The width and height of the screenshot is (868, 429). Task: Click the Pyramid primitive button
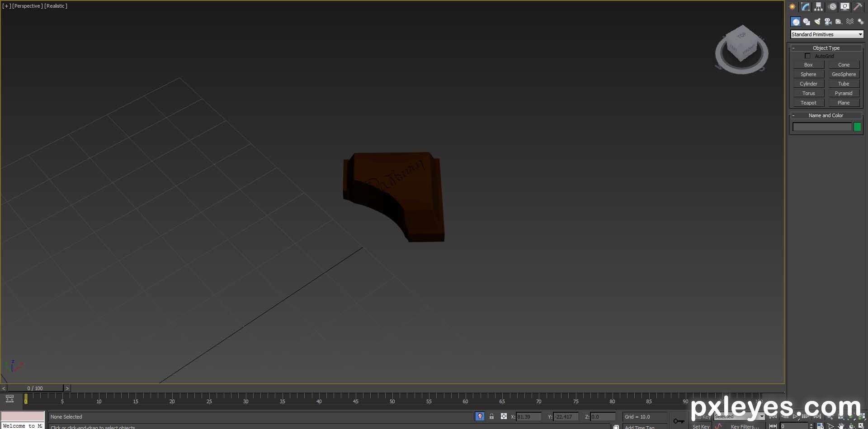tap(844, 93)
